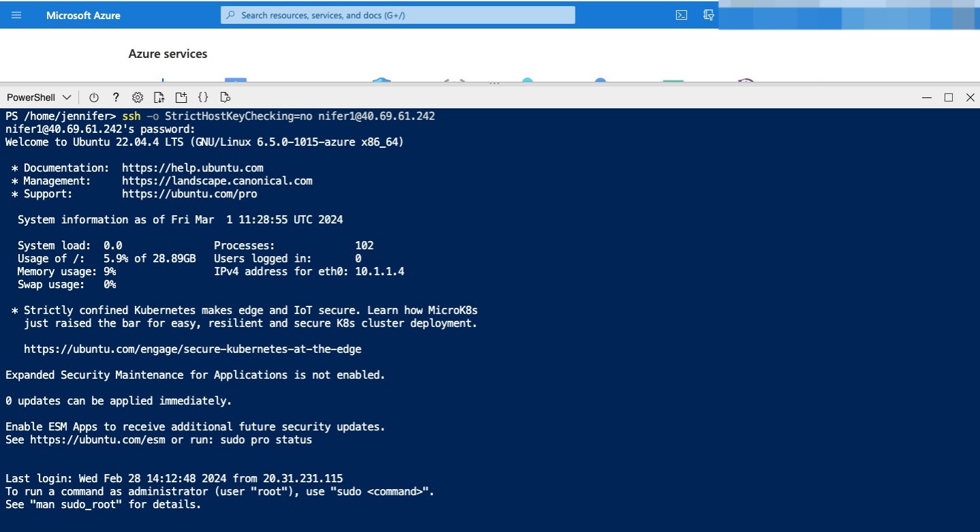
Task: Click the password prompt line
Action: (100, 129)
